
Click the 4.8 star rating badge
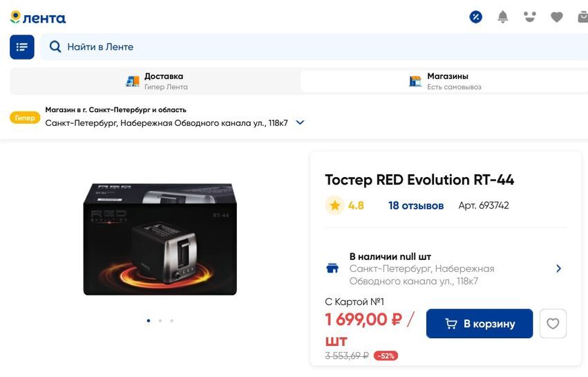pyautogui.click(x=345, y=205)
